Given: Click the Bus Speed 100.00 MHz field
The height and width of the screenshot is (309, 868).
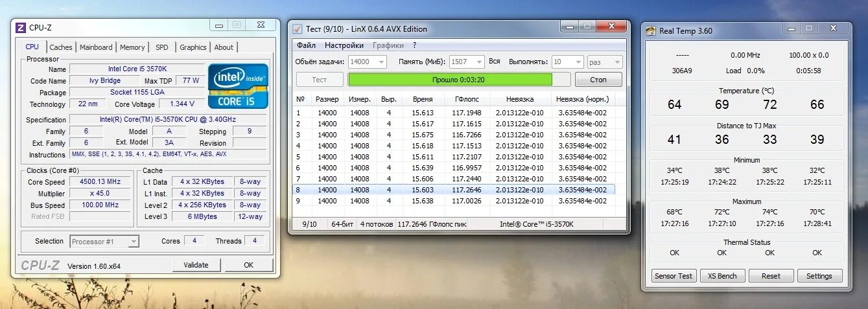Looking at the screenshot, I should tap(100, 205).
